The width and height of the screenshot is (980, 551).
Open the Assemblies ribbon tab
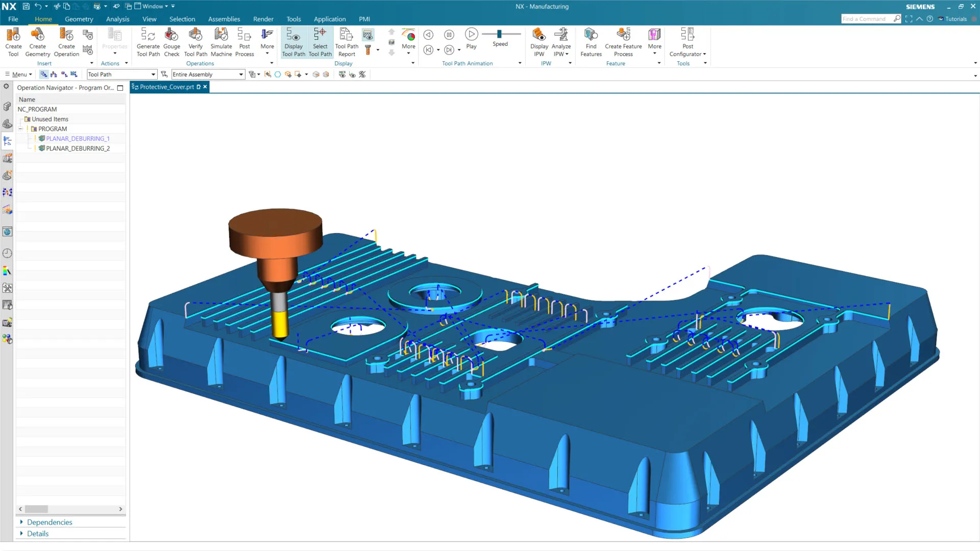[224, 19]
